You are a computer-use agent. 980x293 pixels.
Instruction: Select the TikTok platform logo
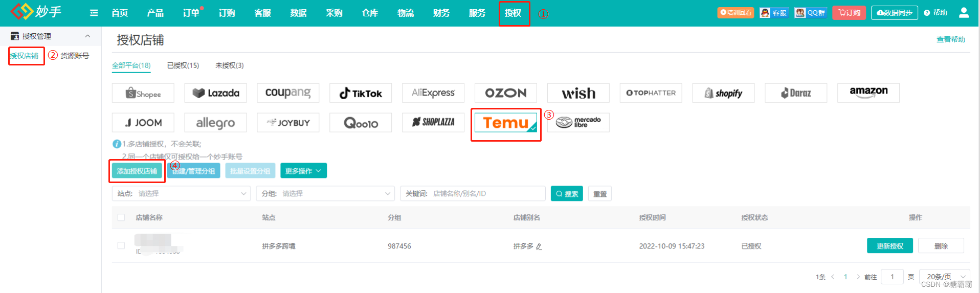[361, 93]
